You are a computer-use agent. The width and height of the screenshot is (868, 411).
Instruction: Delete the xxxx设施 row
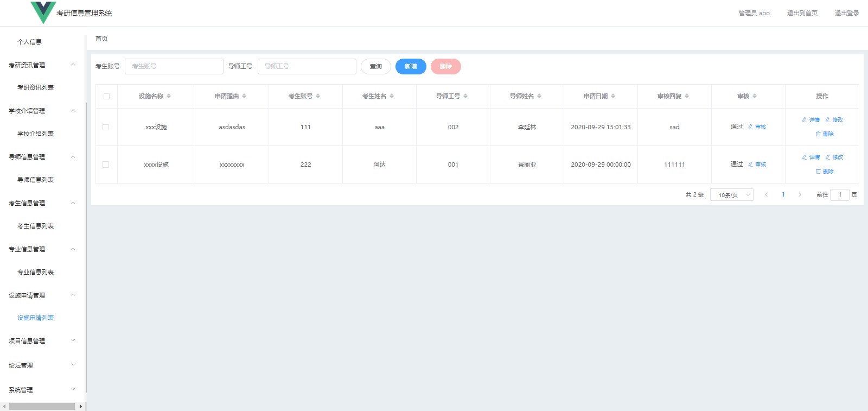tap(825, 172)
